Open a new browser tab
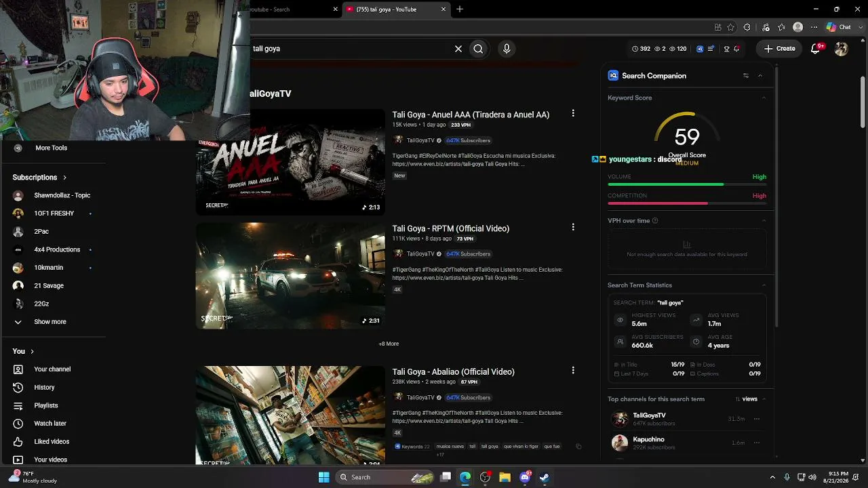The width and height of the screenshot is (868, 488). [460, 9]
